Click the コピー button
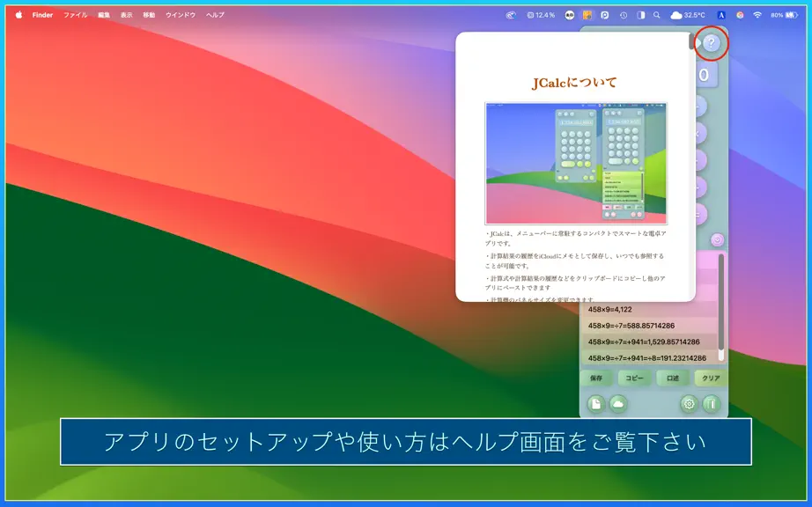Viewport: 812px width, 507px height. click(634, 378)
